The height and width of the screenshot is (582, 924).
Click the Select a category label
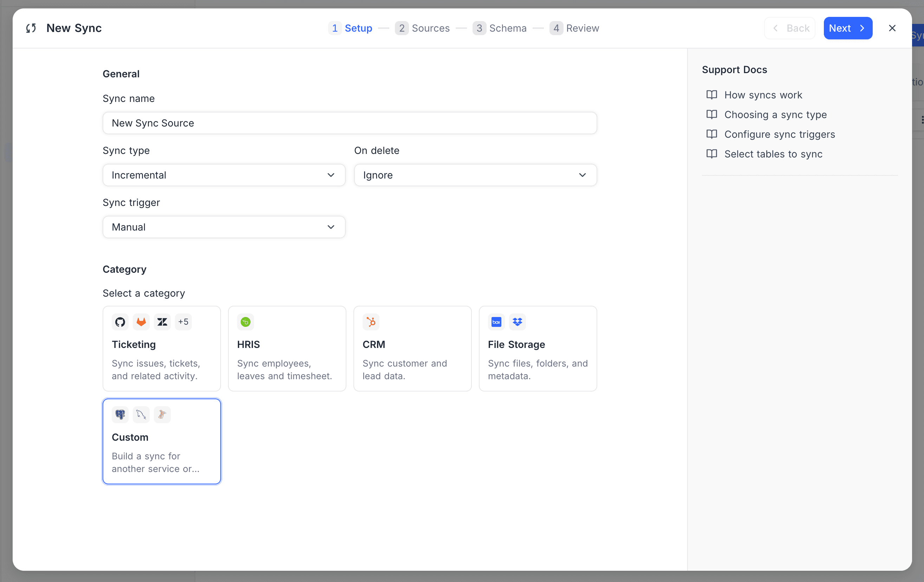click(144, 293)
